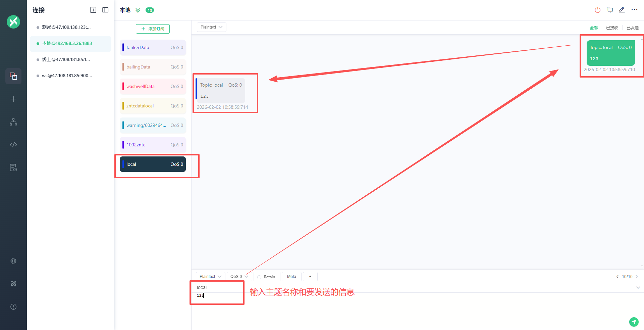Select the tankerData subscription

[x=153, y=47]
